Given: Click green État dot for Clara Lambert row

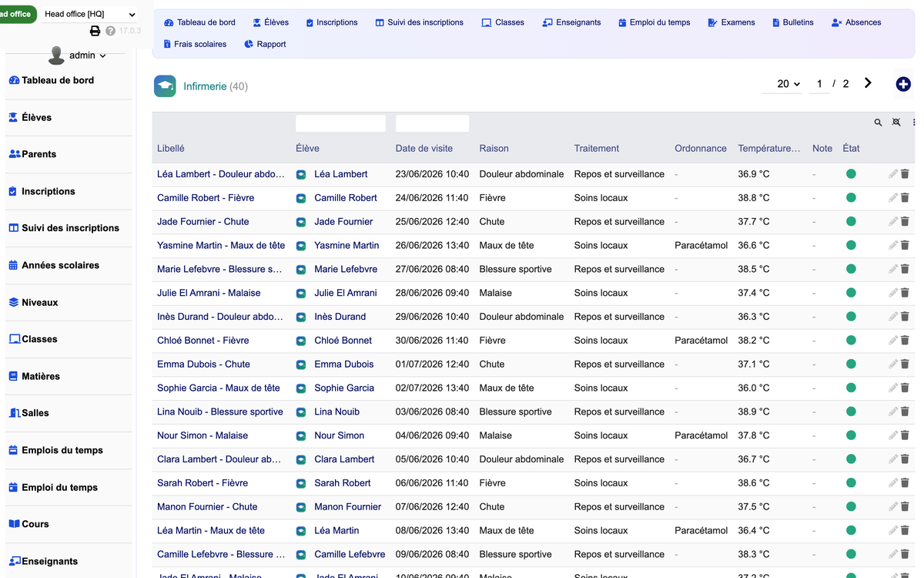Looking at the screenshot, I should click(x=851, y=459).
